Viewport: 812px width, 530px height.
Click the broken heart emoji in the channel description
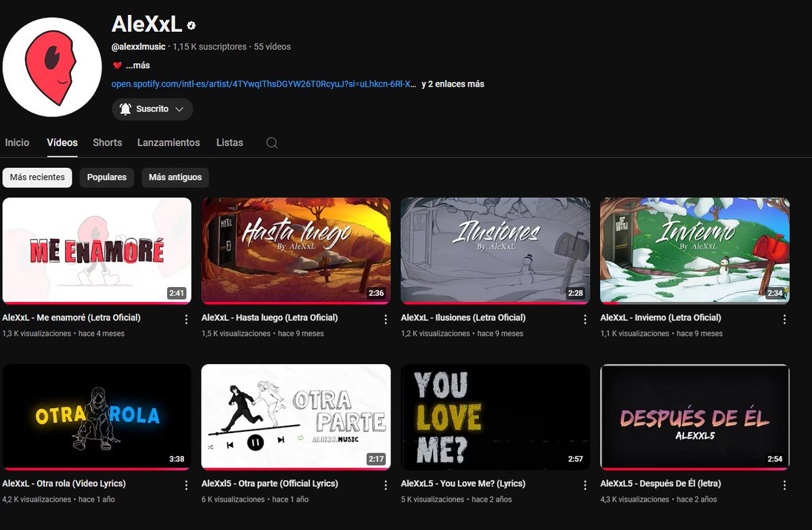117,66
